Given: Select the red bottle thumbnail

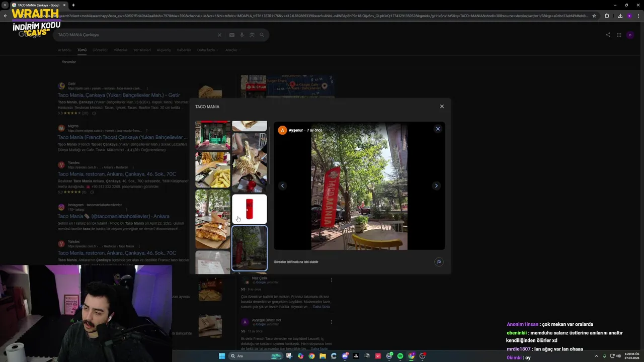Looking at the screenshot, I should pos(250,209).
